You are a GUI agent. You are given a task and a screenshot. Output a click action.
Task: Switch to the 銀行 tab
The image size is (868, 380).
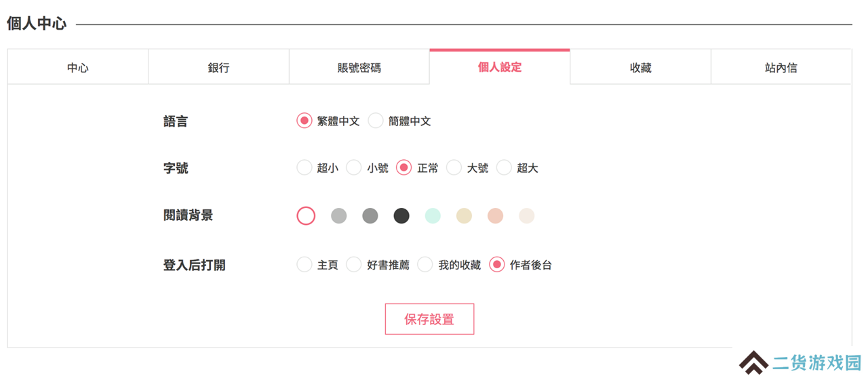coord(219,68)
